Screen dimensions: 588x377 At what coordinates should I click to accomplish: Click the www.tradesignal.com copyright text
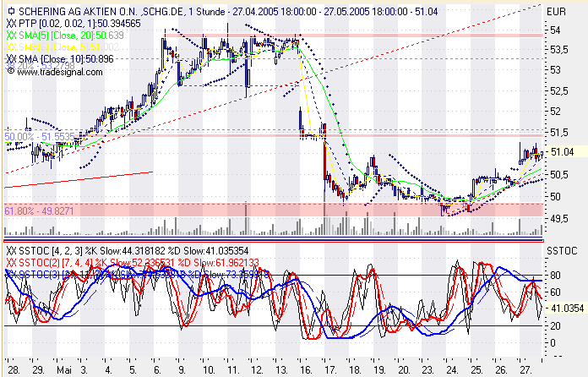coord(55,72)
